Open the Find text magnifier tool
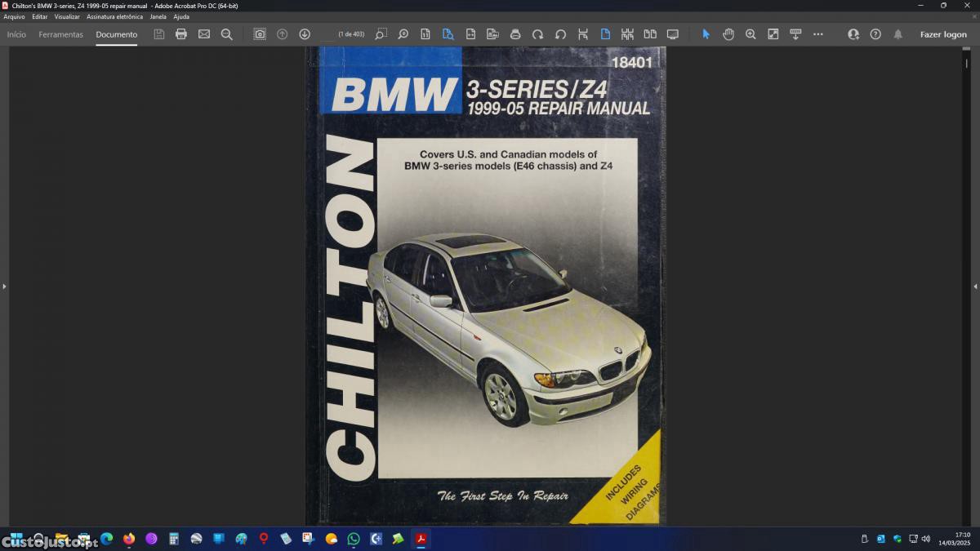980x551 pixels. click(x=227, y=34)
